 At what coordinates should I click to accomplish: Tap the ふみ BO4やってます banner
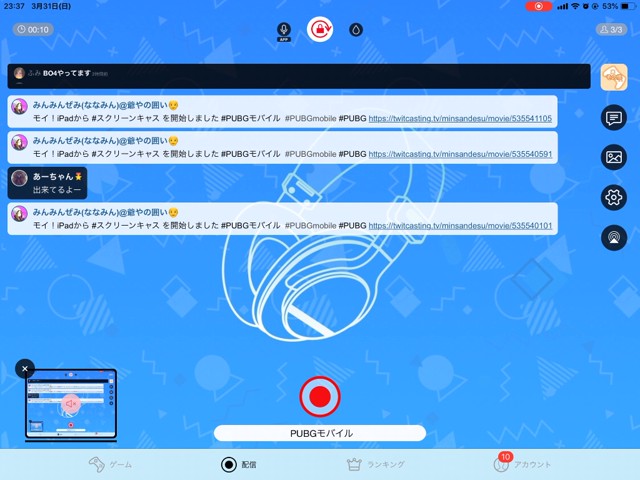click(299, 76)
